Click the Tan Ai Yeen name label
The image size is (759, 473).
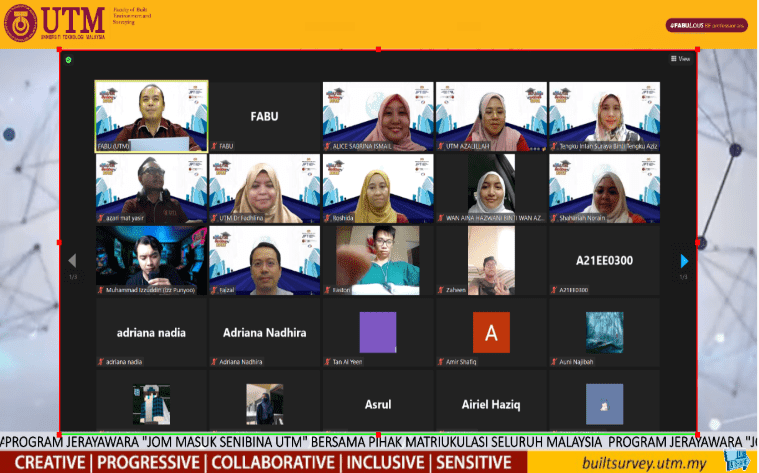(347, 362)
